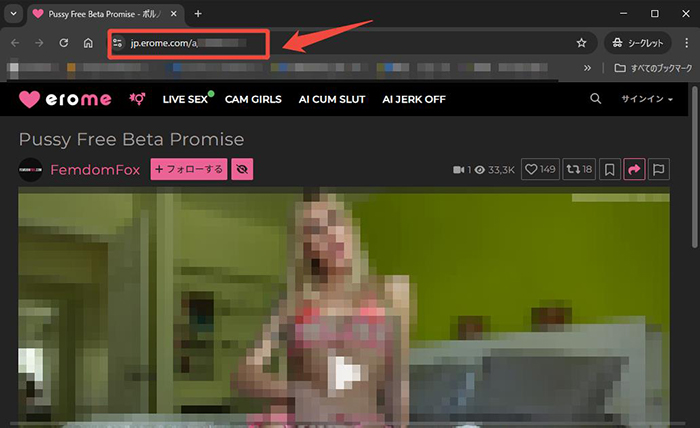Open the site search magnifier icon
Image resolution: width=700 pixels, height=428 pixels.
pos(596,99)
